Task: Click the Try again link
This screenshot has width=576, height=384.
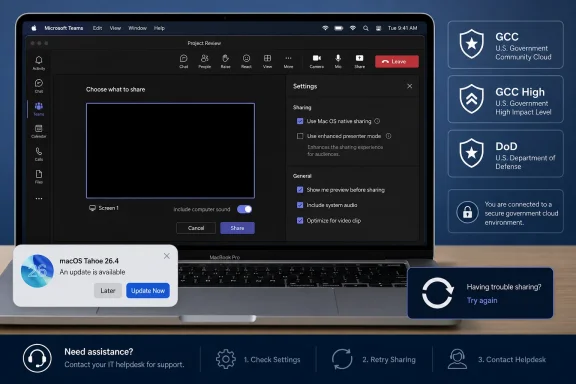Action: coord(482,300)
